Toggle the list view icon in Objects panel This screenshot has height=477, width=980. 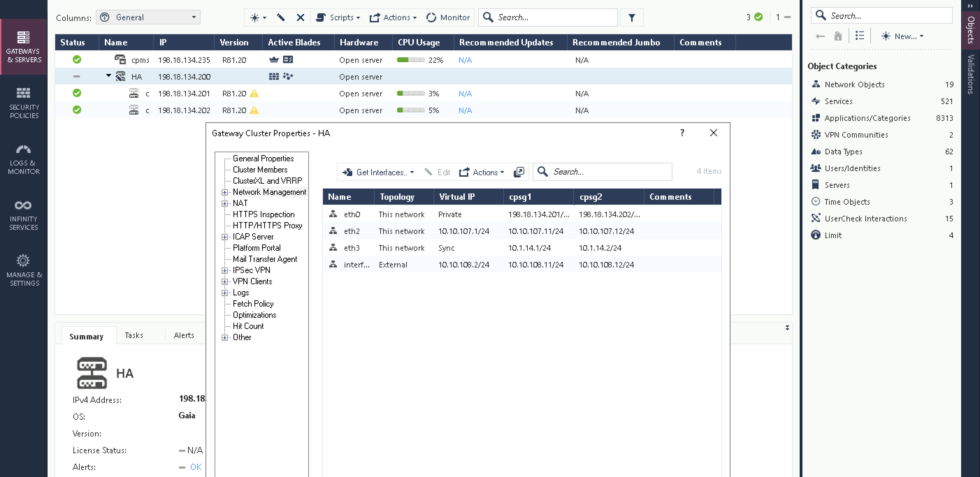[859, 36]
